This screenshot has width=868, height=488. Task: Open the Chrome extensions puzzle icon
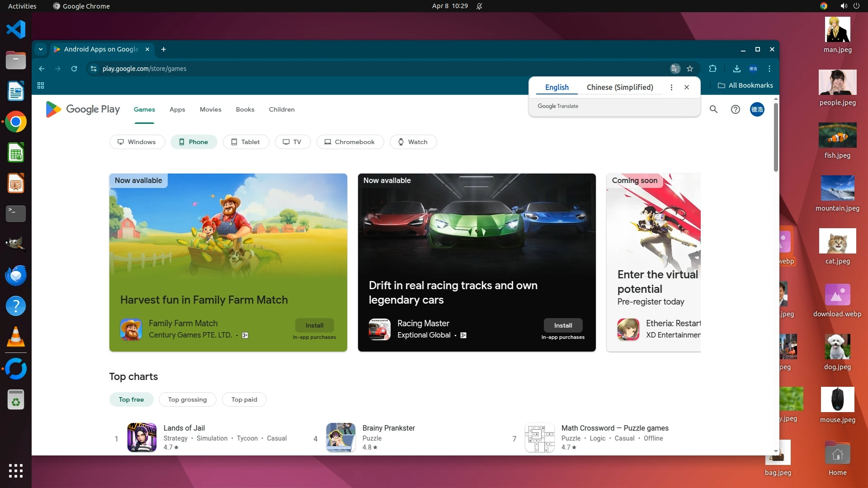point(712,69)
